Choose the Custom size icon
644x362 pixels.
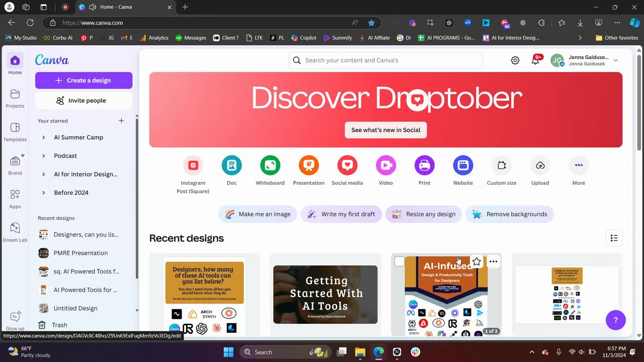point(502,165)
